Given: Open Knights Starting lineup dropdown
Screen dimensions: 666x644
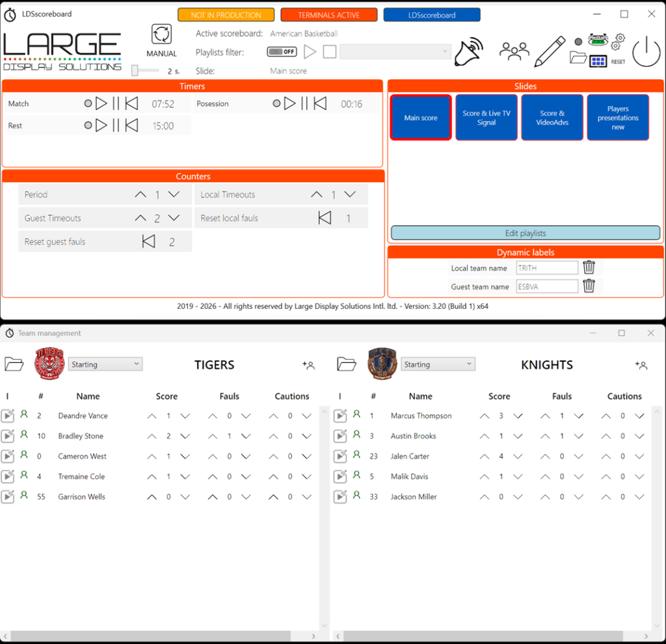Looking at the screenshot, I should [x=438, y=364].
